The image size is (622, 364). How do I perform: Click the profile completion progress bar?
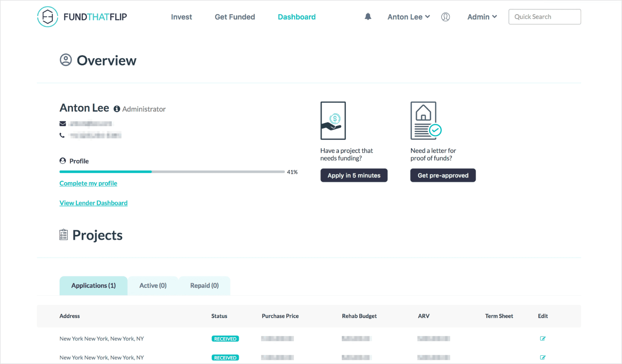(x=172, y=172)
